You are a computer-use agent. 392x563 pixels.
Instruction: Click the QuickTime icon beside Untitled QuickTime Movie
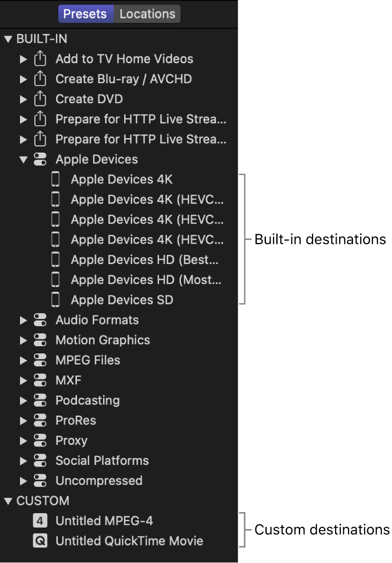click(41, 540)
